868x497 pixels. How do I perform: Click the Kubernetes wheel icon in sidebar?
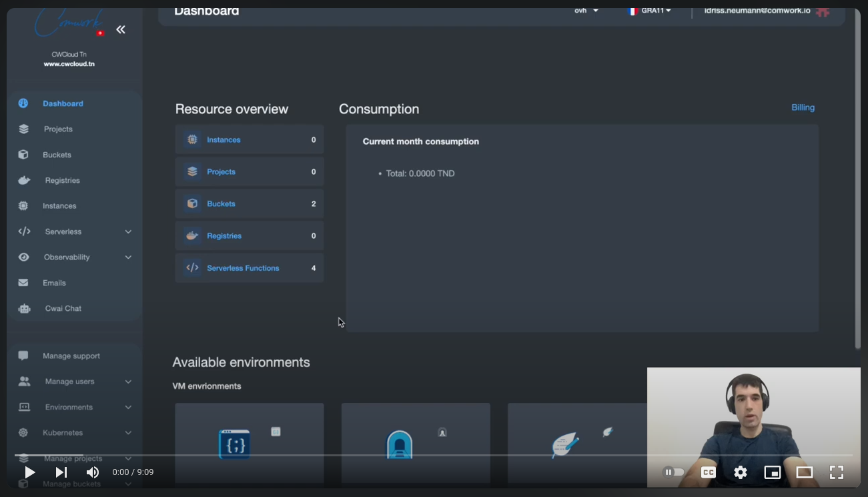23,433
